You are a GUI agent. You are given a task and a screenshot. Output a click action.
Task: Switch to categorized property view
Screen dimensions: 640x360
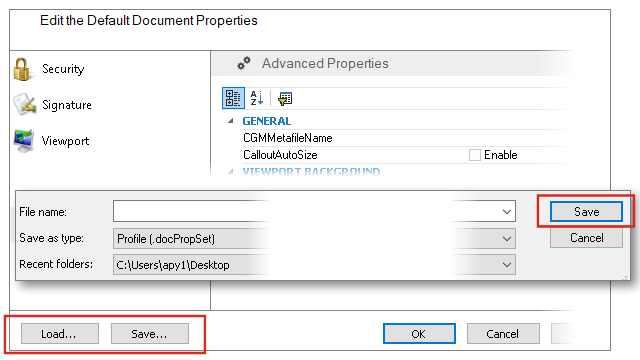click(233, 98)
